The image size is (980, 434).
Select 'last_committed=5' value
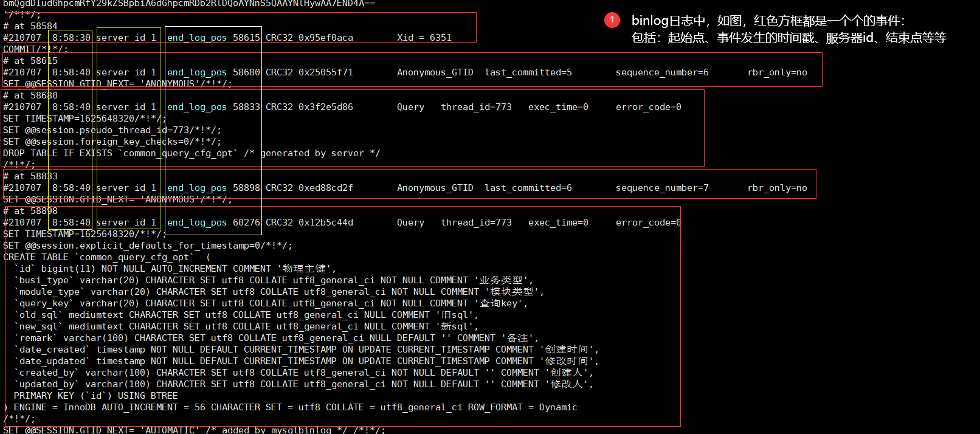pyautogui.click(x=528, y=72)
